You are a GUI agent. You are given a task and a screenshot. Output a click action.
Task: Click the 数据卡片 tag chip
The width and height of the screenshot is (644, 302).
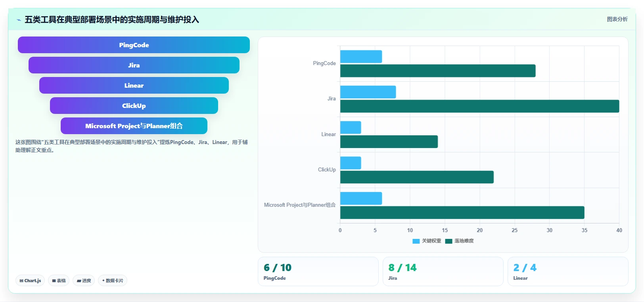[113, 281]
